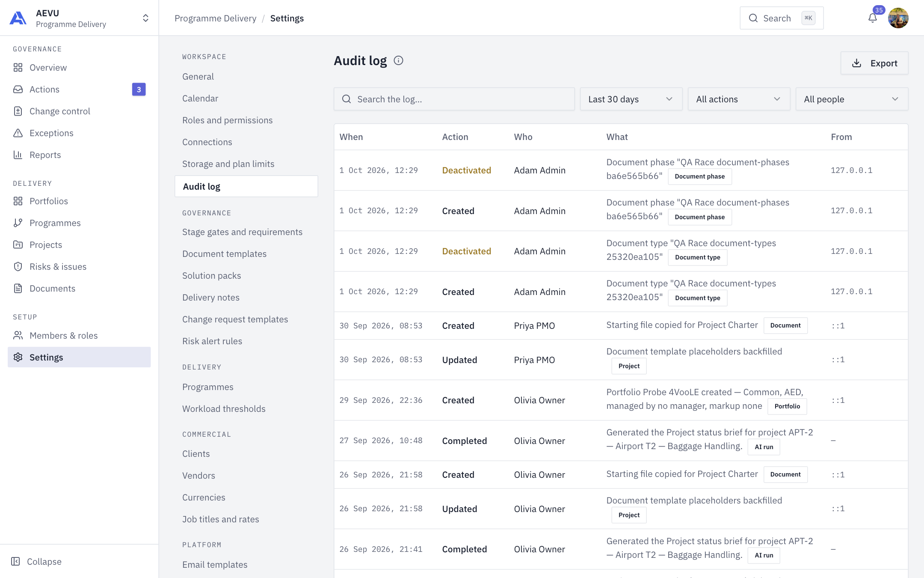Click the AEVU logo icon

pyautogui.click(x=18, y=18)
